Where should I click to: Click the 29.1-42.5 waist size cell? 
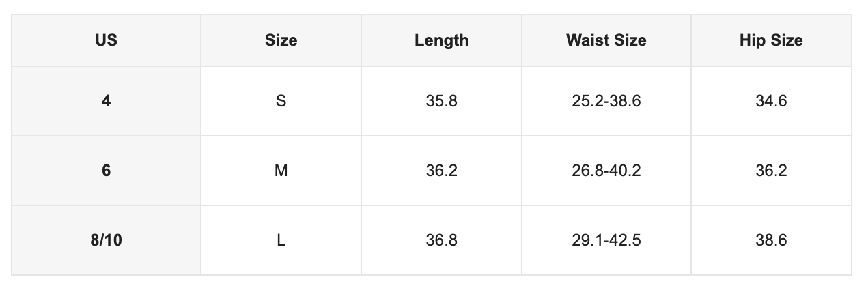[606, 240]
